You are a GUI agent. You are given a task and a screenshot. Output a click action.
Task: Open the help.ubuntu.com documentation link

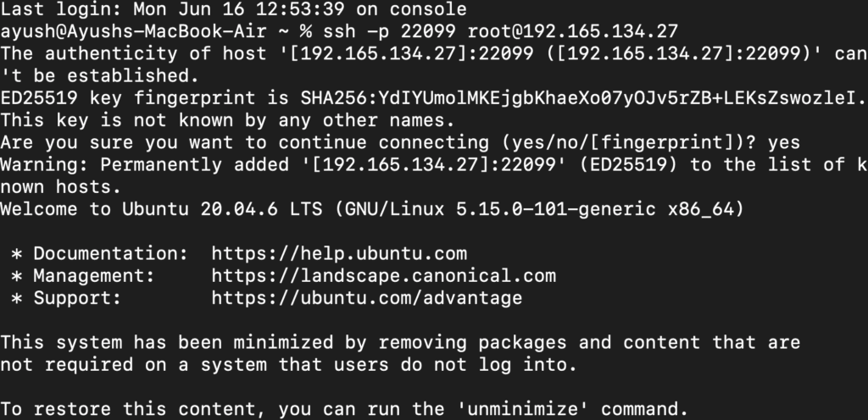(339, 253)
